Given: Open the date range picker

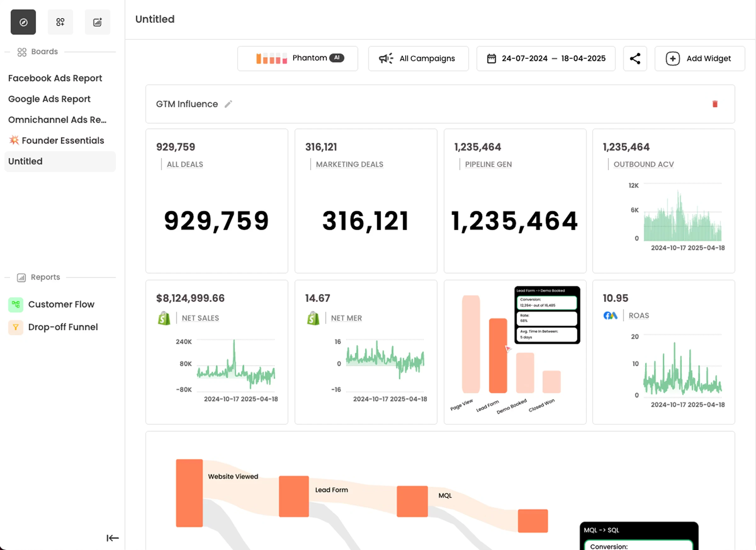Looking at the screenshot, I should (546, 58).
